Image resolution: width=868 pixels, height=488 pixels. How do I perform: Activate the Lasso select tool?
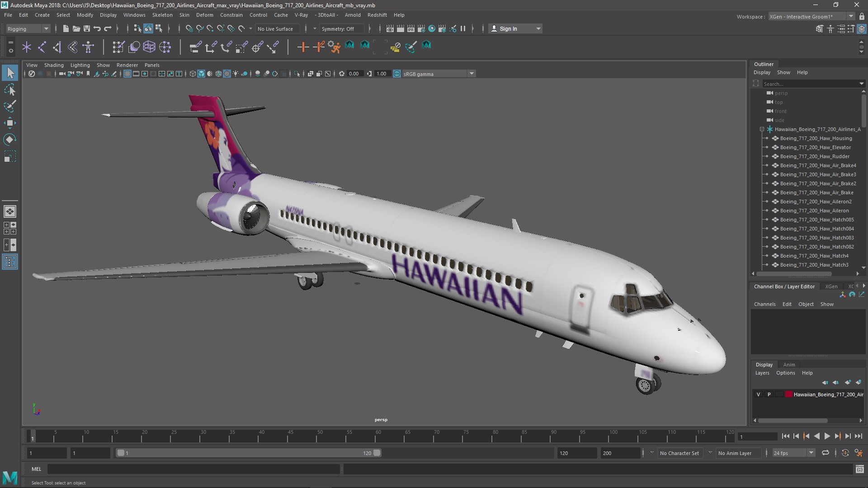[9, 90]
